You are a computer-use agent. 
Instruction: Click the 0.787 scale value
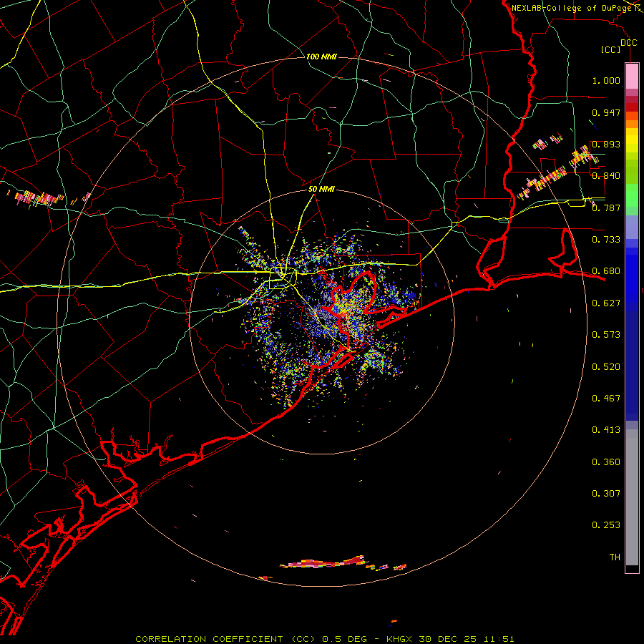coord(606,208)
